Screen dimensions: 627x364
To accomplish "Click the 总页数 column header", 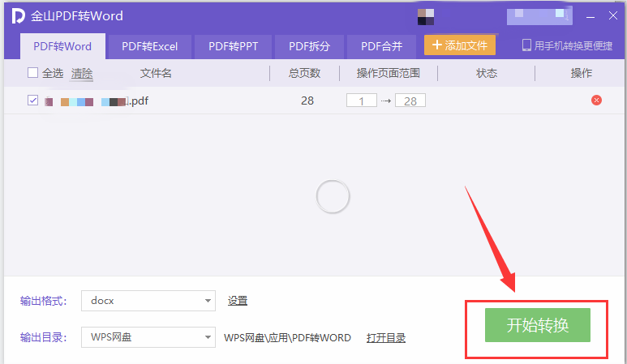I will click(304, 73).
